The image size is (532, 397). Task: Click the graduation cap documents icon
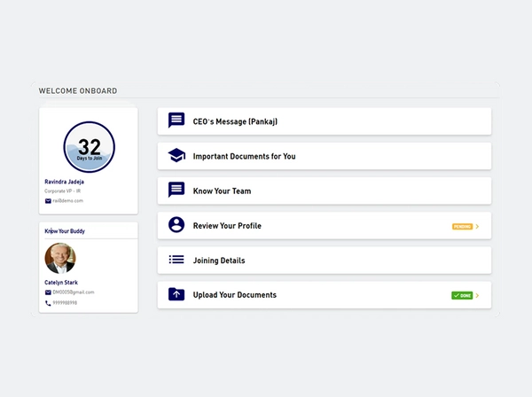coord(176,156)
